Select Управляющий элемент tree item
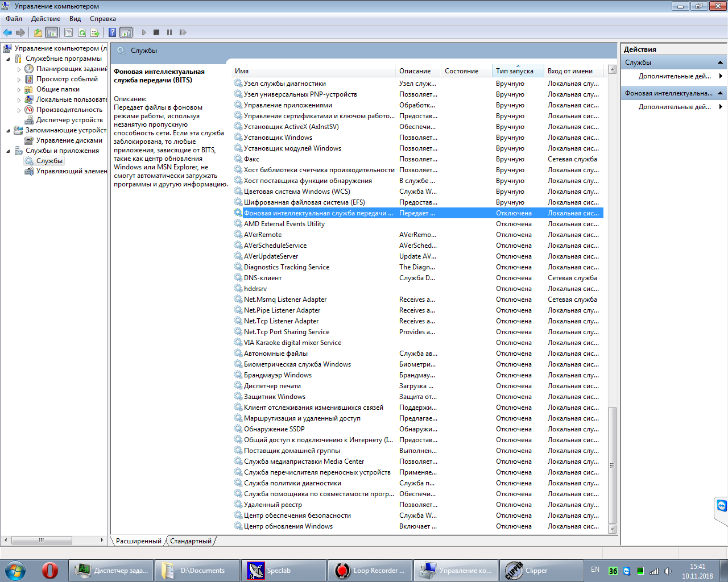Screen dimensions: 728x582 65,171
